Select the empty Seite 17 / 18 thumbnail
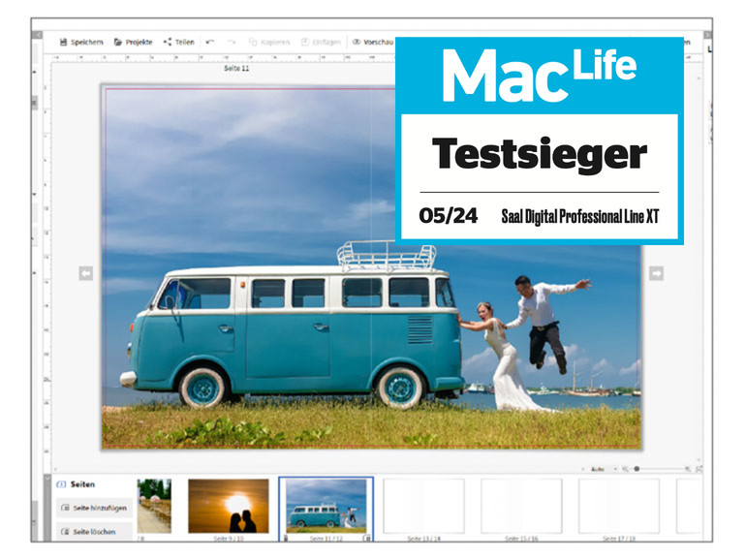 coord(619,507)
